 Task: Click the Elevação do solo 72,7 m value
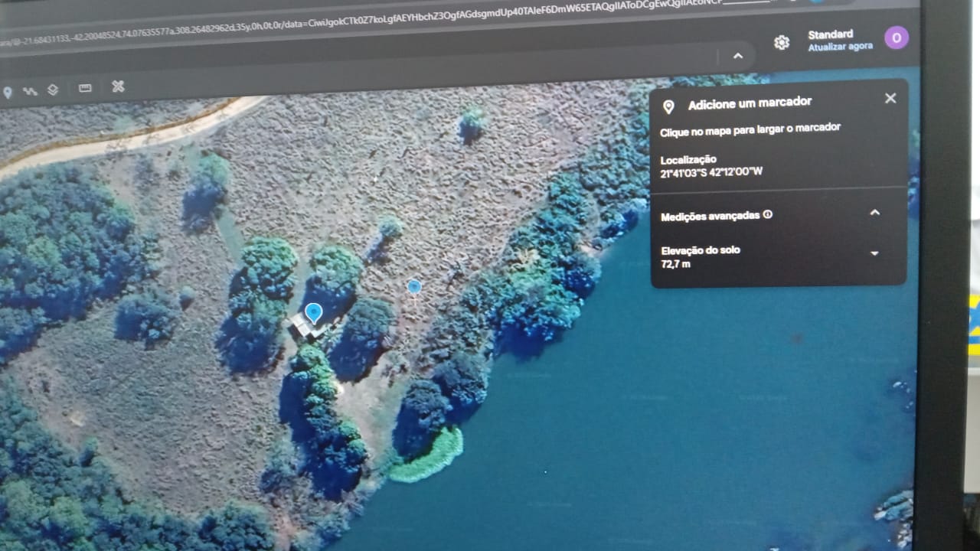coord(675,264)
